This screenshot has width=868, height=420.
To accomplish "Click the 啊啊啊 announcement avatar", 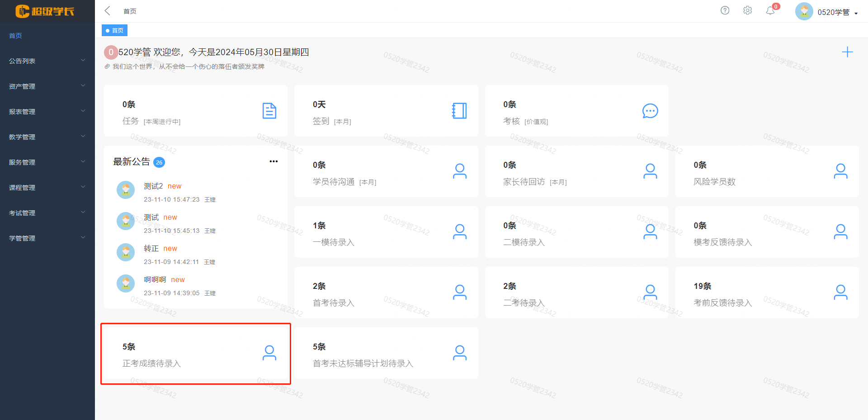I will 126,283.
